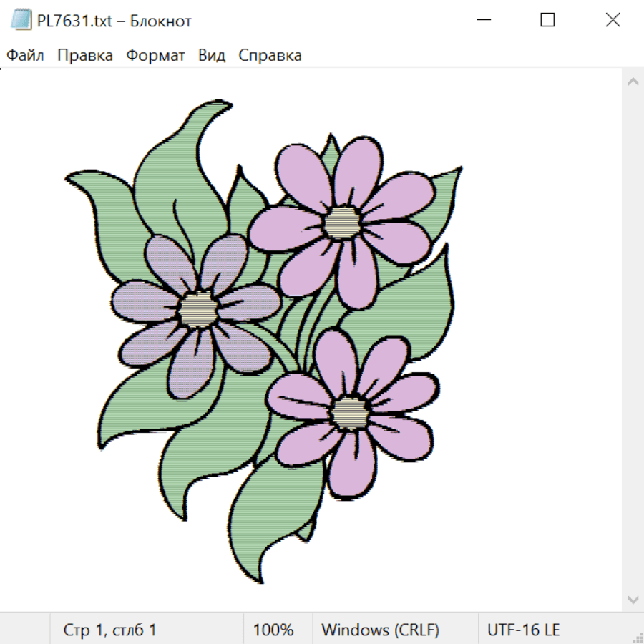The width and height of the screenshot is (644, 644).
Task: Open the Файл menu
Action: click(26, 56)
